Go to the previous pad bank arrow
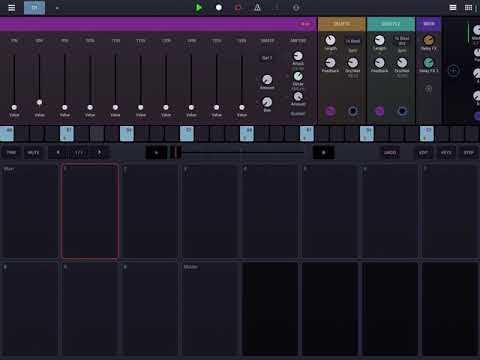 pos(58,152)
